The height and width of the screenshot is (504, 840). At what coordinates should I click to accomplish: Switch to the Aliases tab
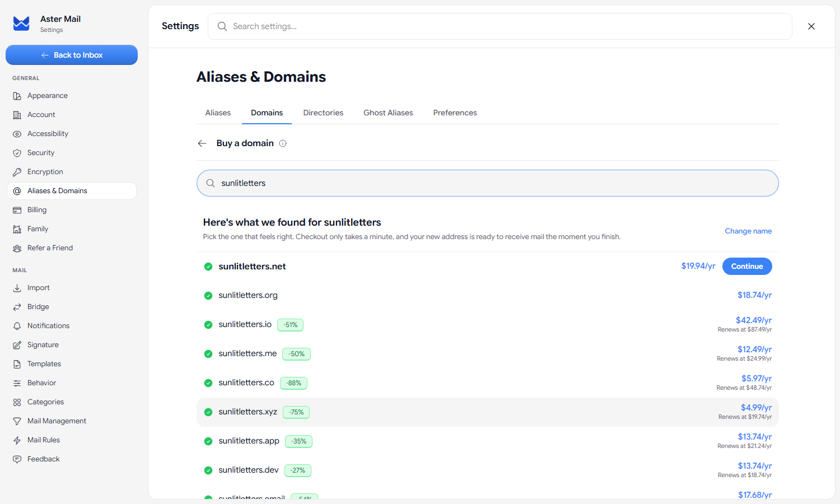click(218, 113)
